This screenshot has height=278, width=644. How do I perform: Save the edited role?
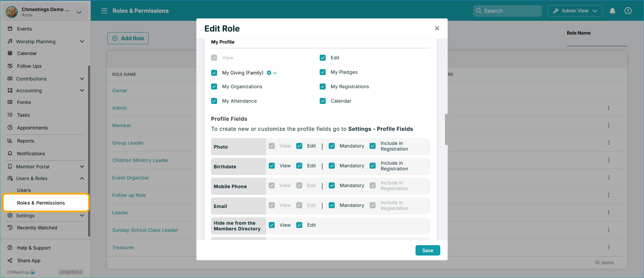pos(428,251)
